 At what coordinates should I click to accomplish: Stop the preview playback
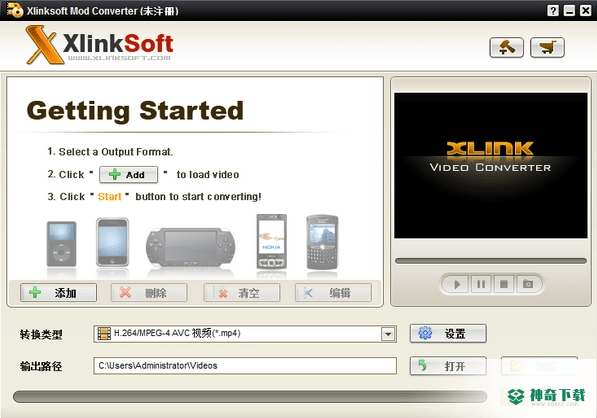(504, 284)
